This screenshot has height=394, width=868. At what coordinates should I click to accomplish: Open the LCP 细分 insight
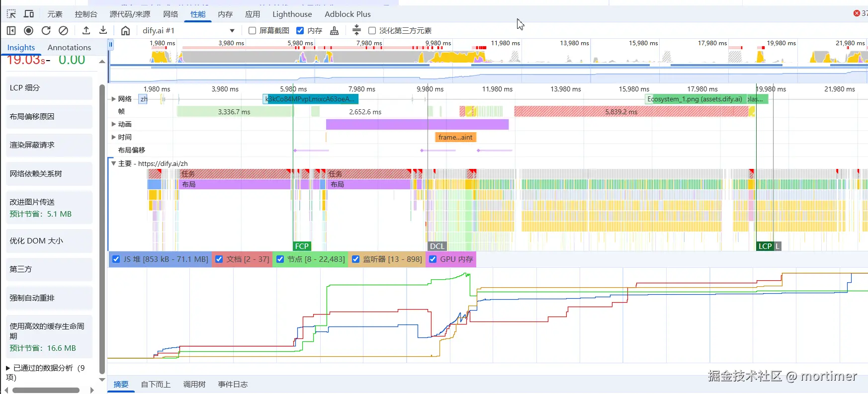click(49, 88)
